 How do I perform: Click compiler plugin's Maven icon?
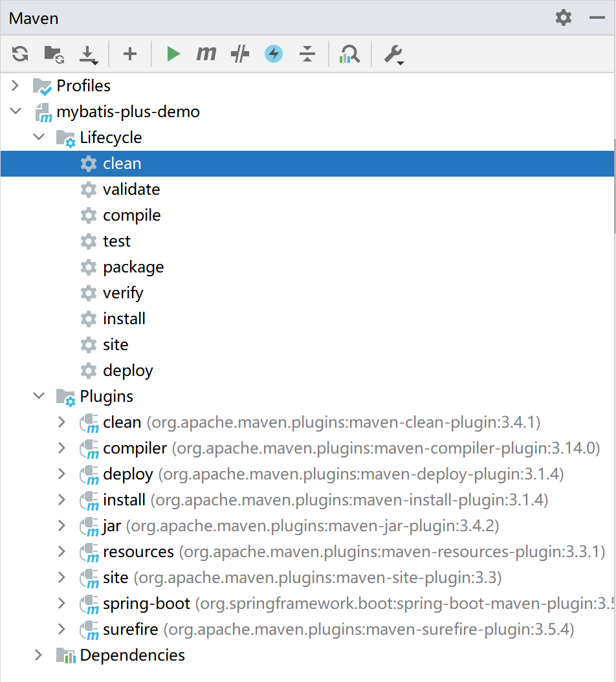coord(89,448)
